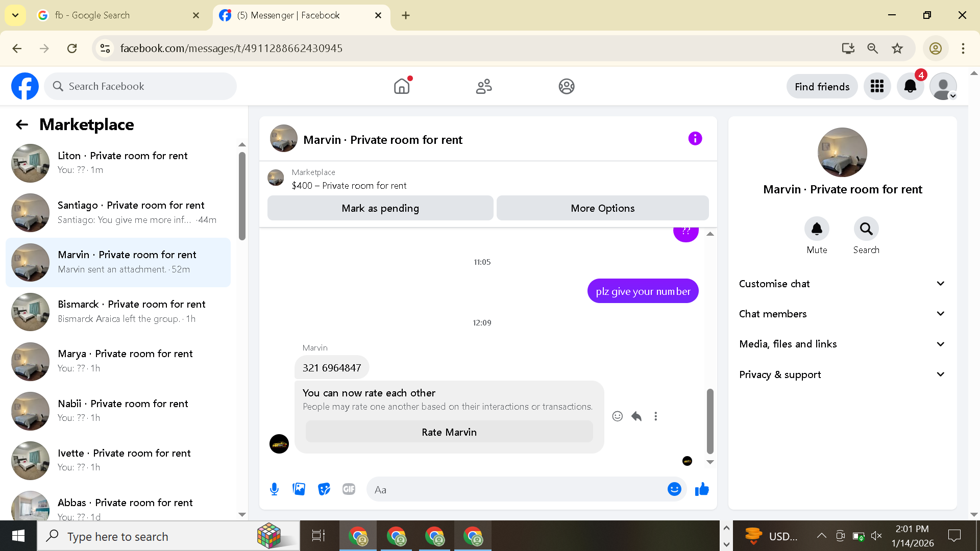The image size is (980, 551).
Task: Open Facebook notifications bell
Action: click(910, 86)
